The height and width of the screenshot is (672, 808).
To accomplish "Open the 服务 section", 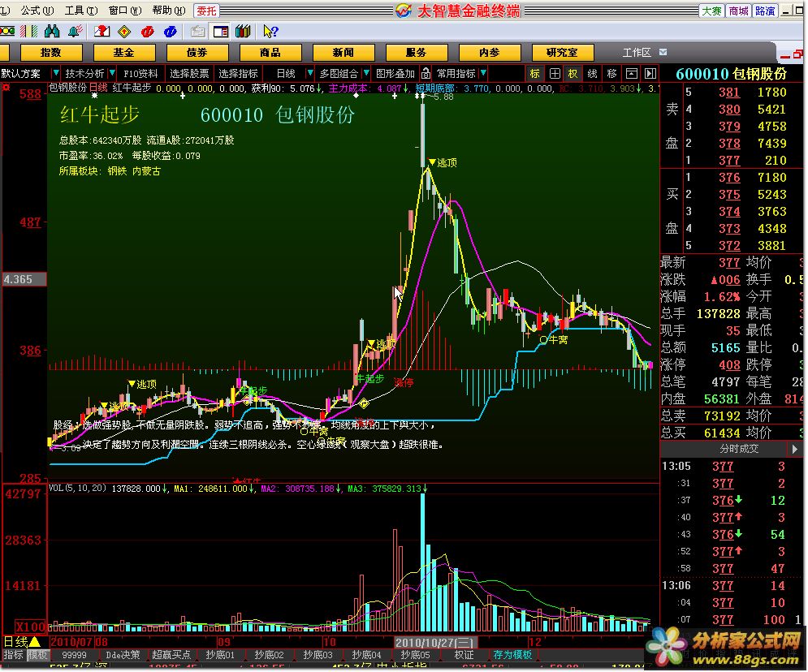I will tap(417, 53).
